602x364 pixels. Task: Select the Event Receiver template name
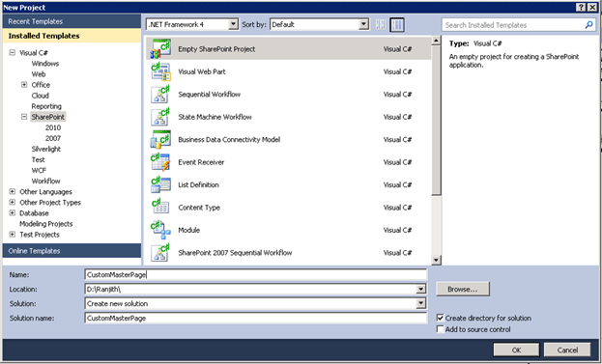coord(201,162)
